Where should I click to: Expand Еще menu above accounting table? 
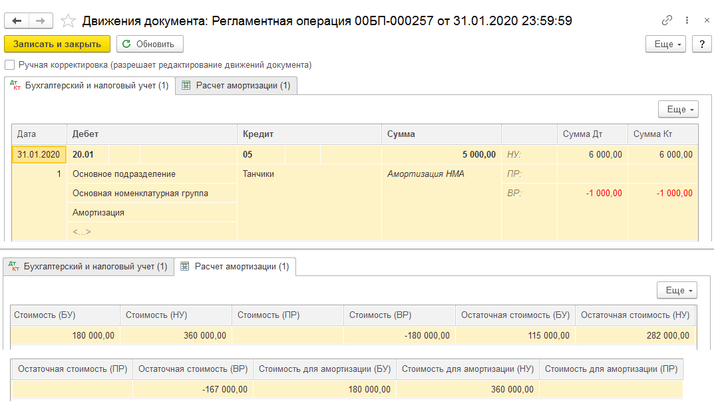click(678, 109)
